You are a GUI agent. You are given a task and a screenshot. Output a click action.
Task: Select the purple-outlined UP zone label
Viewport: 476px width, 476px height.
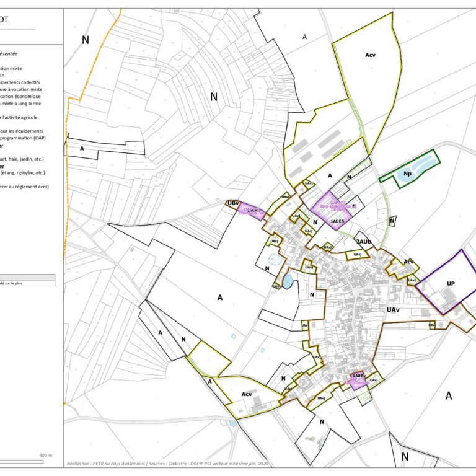tap(451, 283)
